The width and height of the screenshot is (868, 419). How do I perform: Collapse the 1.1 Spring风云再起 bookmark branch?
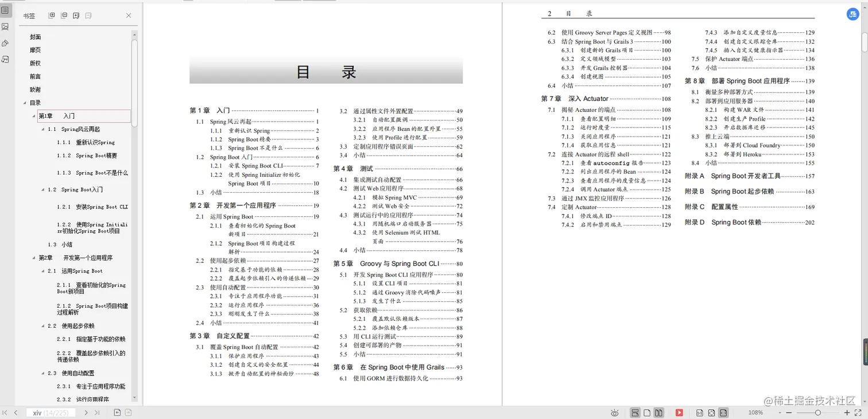coord(42,129)
